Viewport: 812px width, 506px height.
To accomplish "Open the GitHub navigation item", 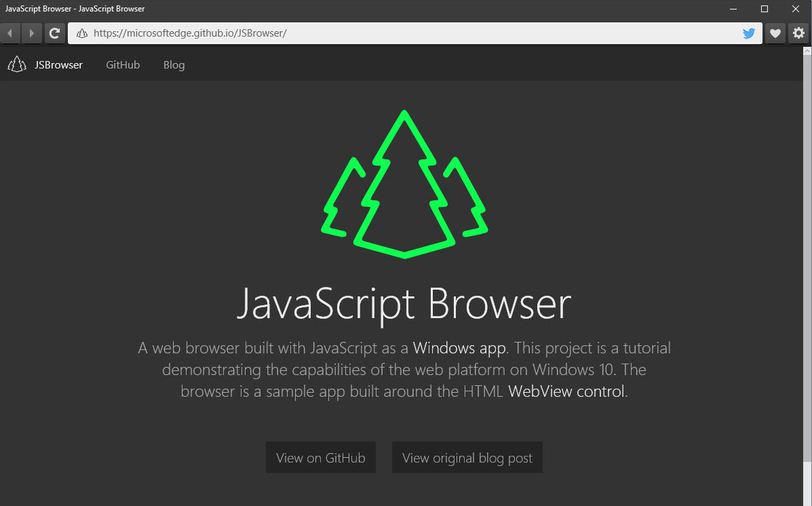I will coord(123,64).
